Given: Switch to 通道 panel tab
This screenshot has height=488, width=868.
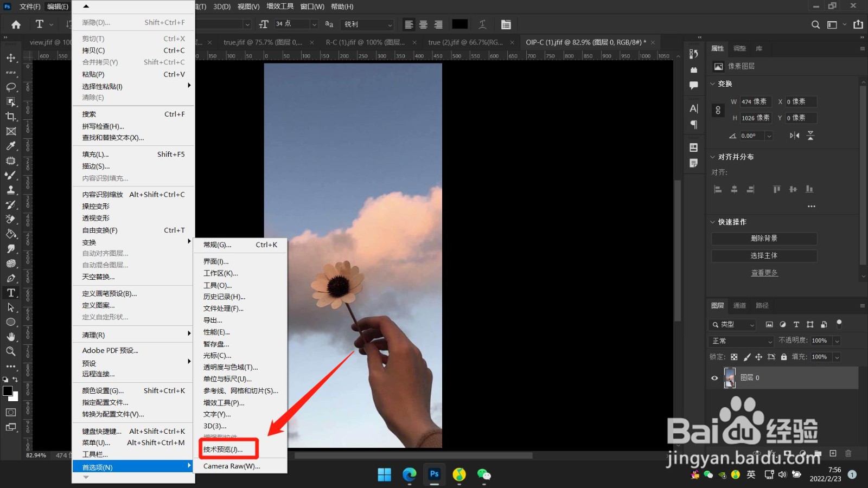Looking at the screenshot, I should 739,306.
